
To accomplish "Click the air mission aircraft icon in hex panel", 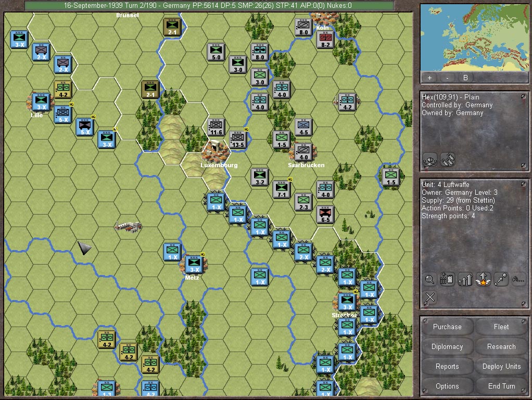I will tap(430, 159).
